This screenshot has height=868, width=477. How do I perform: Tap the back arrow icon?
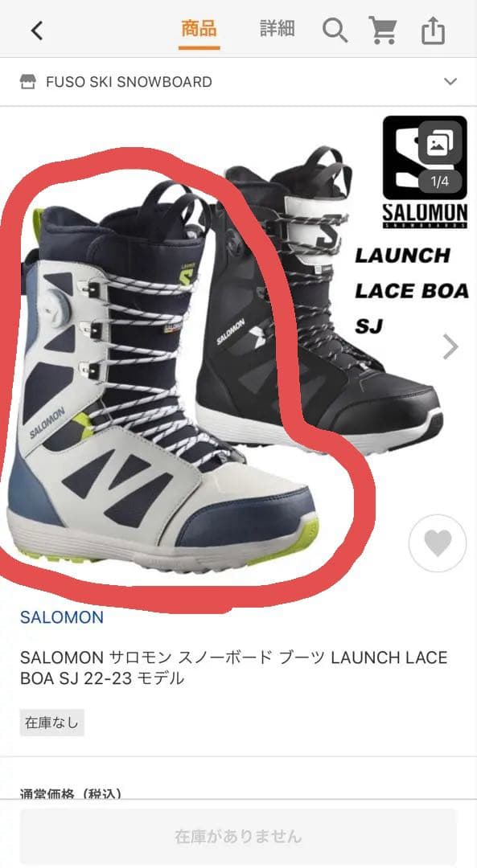tap(36, 31)
